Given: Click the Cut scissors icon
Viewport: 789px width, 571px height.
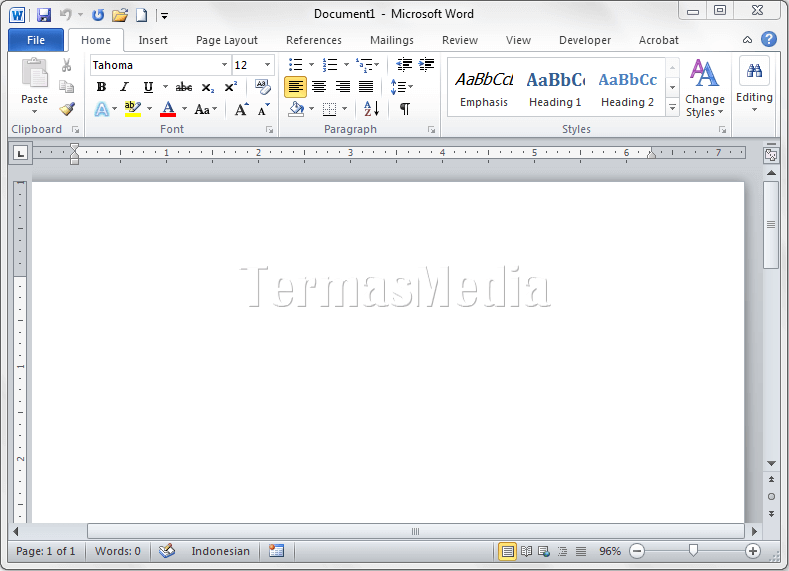Looking at the screenshot, I should [66, 65].
